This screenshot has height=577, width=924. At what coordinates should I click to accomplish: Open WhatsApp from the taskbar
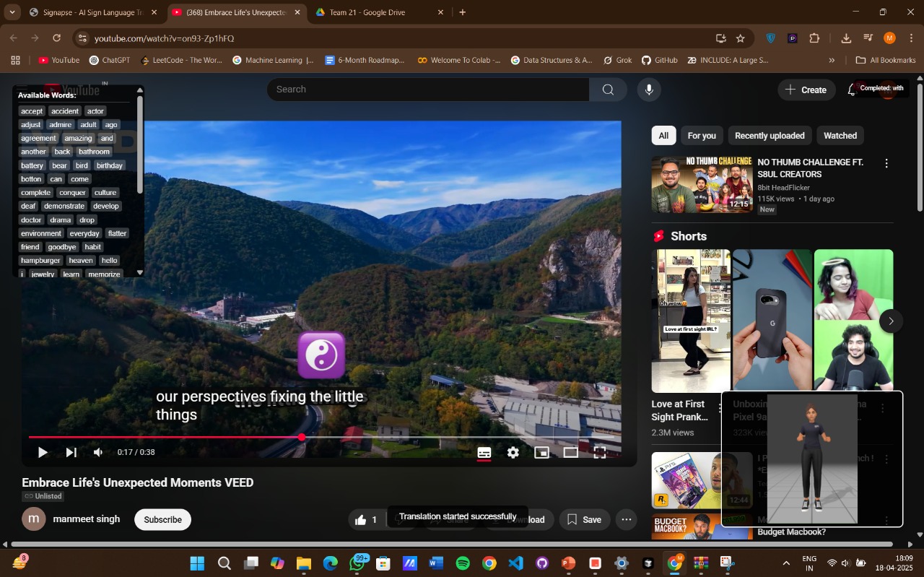point(357,563)
